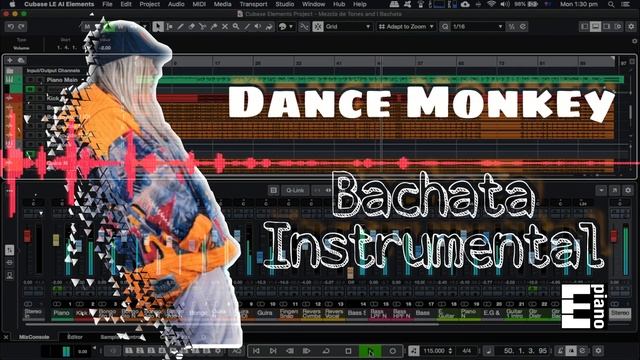Open the Grid snap type dropdown
Image resolution: width=640 pixels, height=360 pixels.
348,27
